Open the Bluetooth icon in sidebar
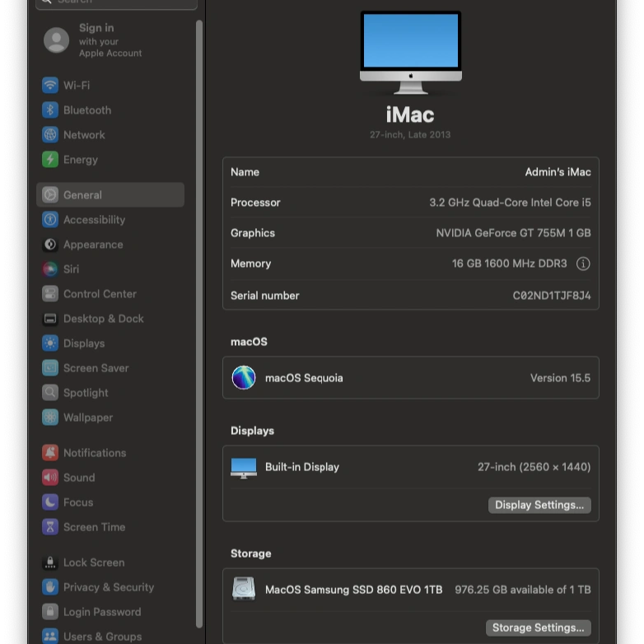 point(50,110)
